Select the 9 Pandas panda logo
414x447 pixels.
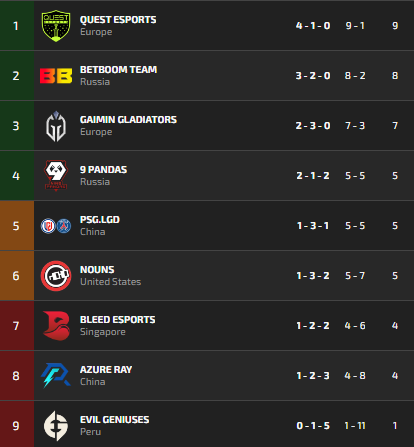(56, 175)
